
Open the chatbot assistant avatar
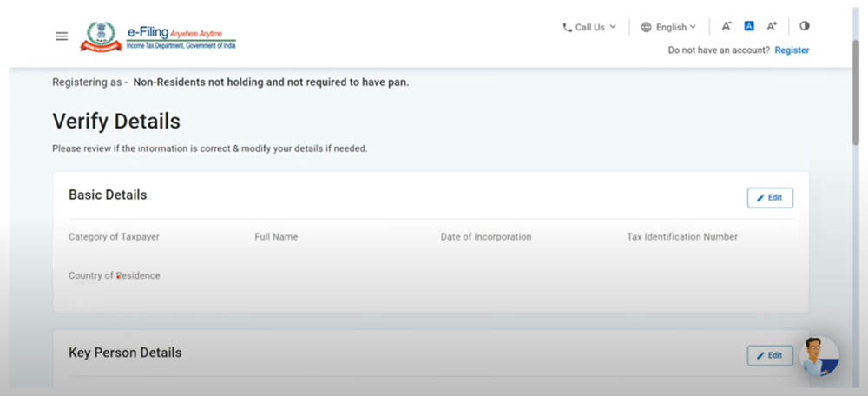[818, 356]
